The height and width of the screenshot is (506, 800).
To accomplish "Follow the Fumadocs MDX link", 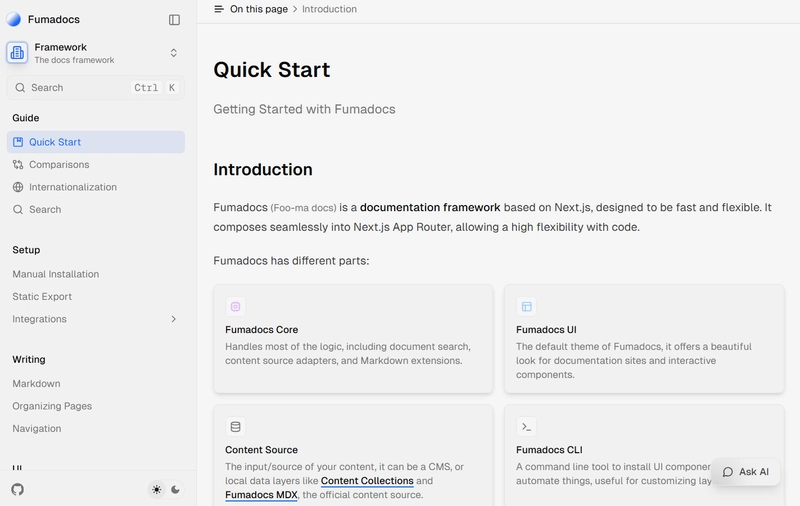I will 261,495.
